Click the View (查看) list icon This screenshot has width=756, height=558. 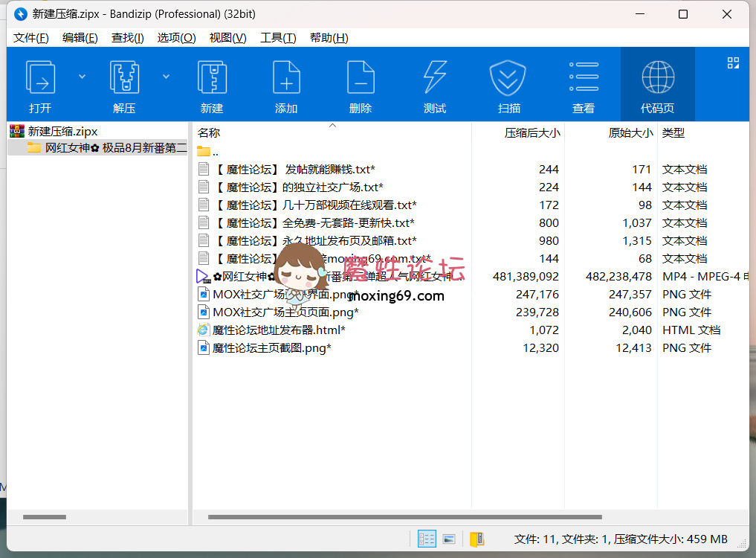point(584,77)
